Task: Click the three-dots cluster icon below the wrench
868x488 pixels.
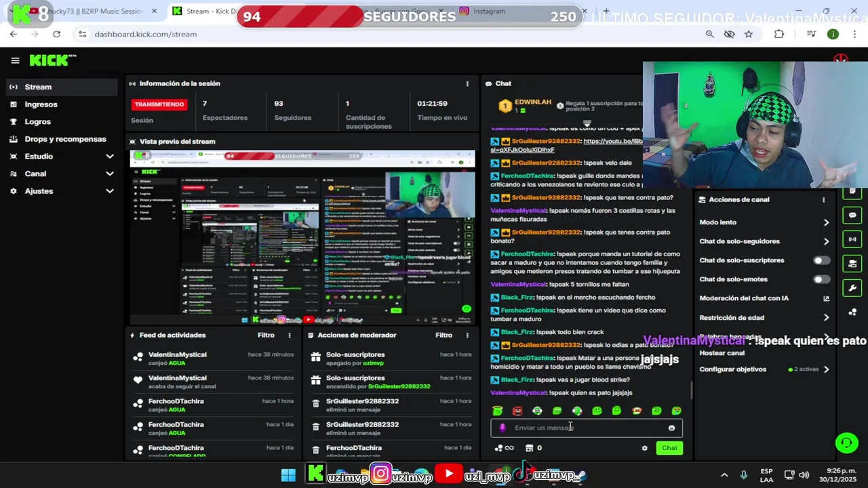Action: tap(852, 312)
